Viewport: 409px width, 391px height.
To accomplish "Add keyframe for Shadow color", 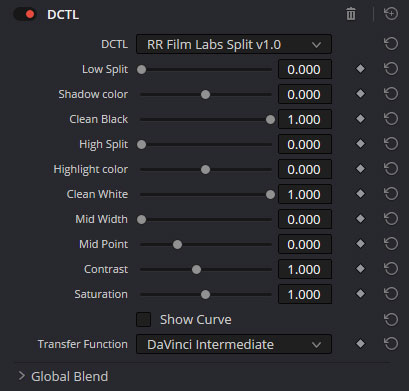I will click(360, 94).
